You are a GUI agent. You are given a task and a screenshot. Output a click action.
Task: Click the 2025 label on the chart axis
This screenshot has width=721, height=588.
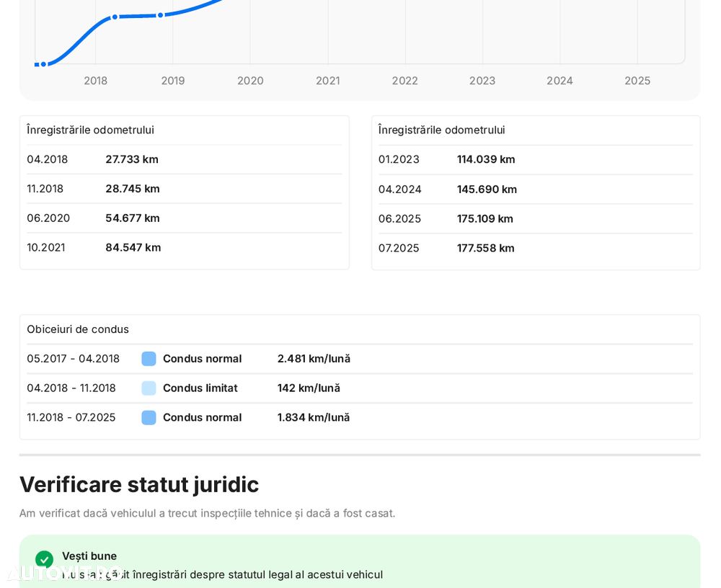(637, 81)
